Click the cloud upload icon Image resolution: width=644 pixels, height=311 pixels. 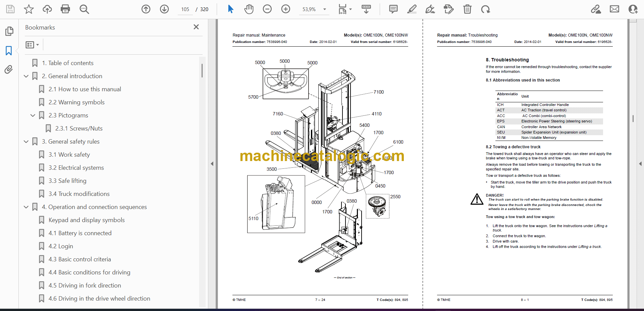click(x=47, y=9)
